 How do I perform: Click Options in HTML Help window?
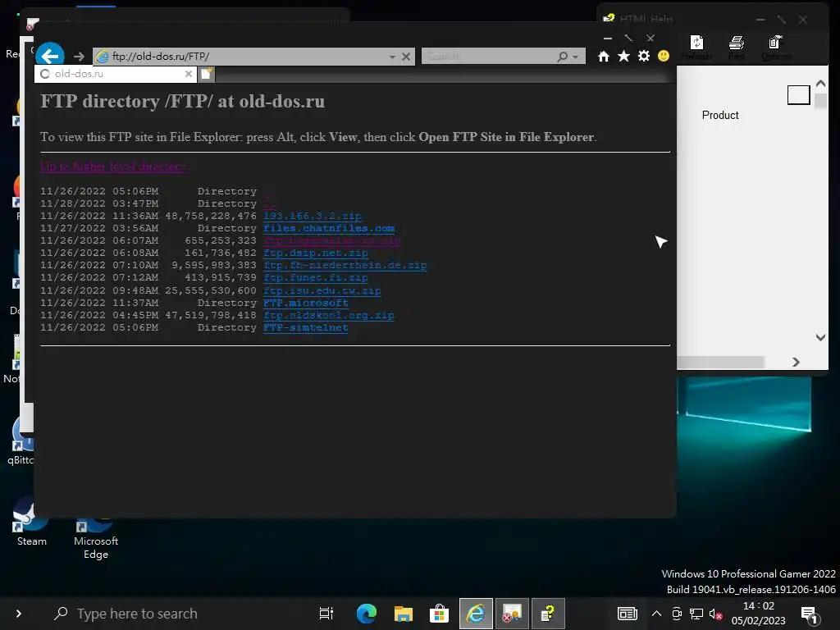(775, 48)
